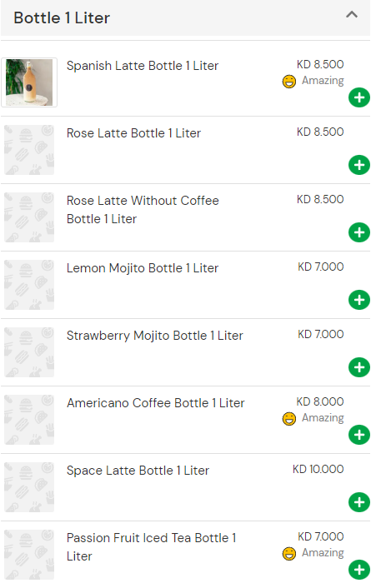Add Space Latte Bottle 1 Liter with plus

tap(359, 502)
